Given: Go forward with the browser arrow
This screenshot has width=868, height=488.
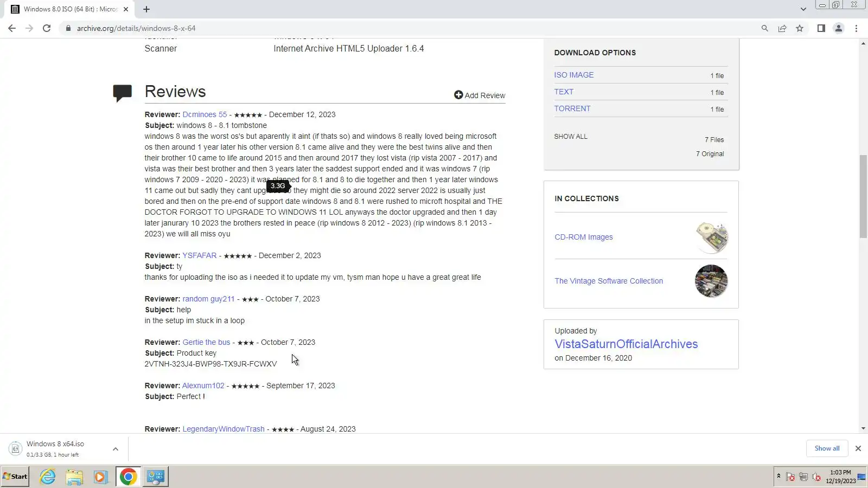Looking at the screenshot, I should point(29,28).
